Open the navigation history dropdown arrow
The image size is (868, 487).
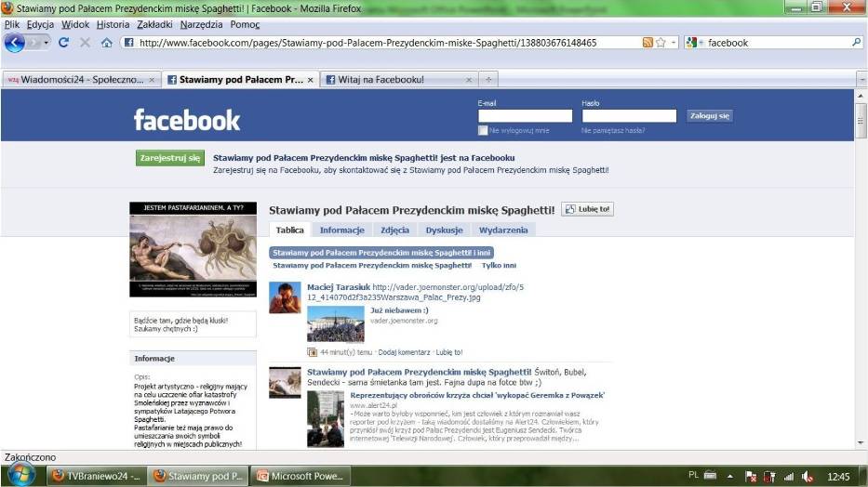coord(47,43)
